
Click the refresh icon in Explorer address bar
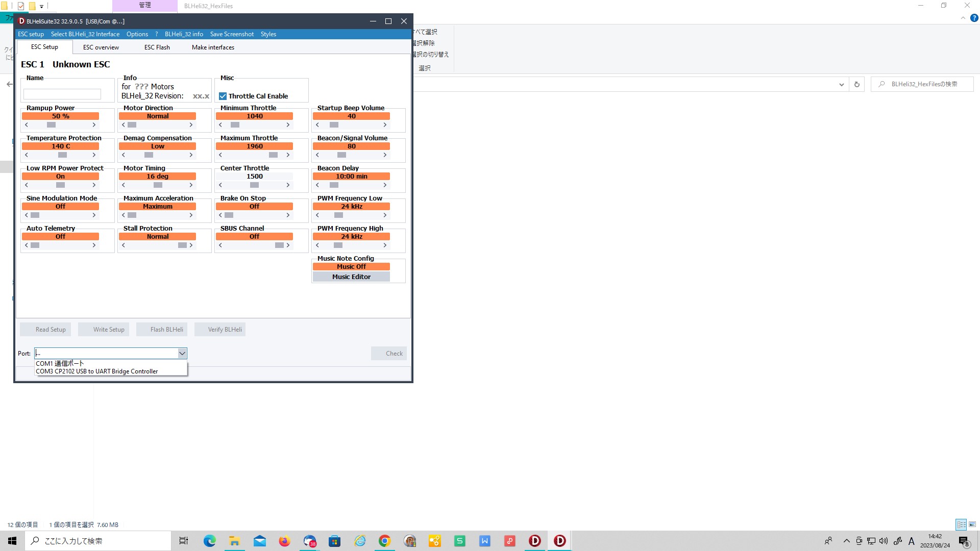click(857, 84)
